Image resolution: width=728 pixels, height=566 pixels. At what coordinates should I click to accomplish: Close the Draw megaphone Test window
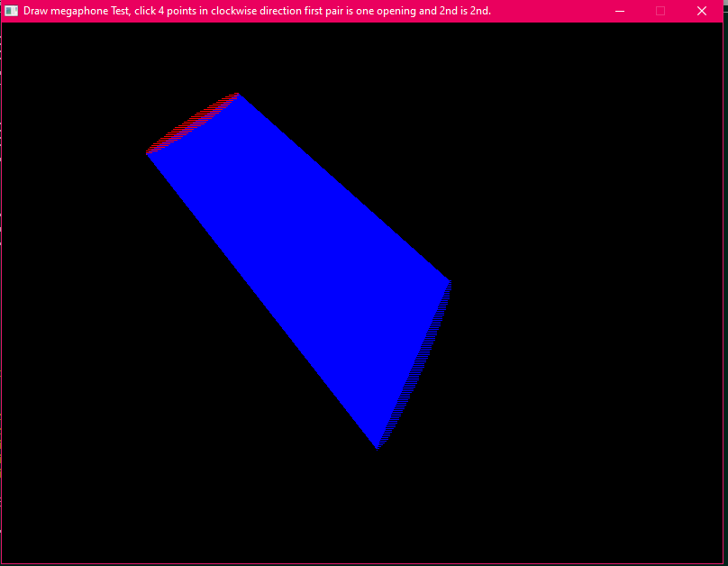tap(702, 11)
